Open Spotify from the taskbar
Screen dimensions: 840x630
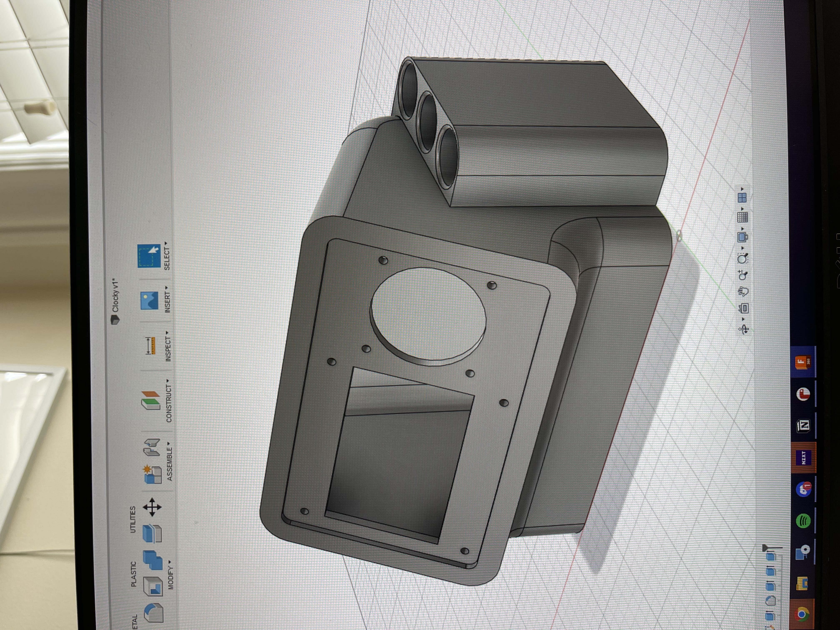pyautogui.click(x=803, y=521)
